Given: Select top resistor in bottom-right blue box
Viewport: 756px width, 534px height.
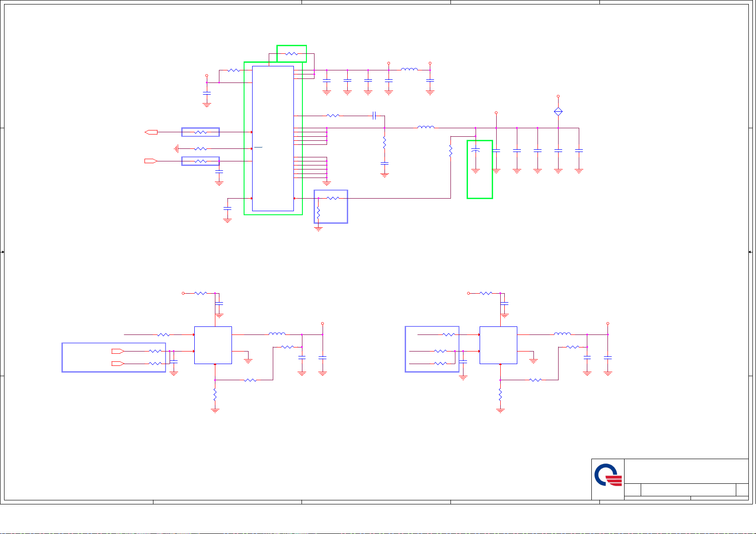Looking at the screenshot, I should click(x=449, y=334).
